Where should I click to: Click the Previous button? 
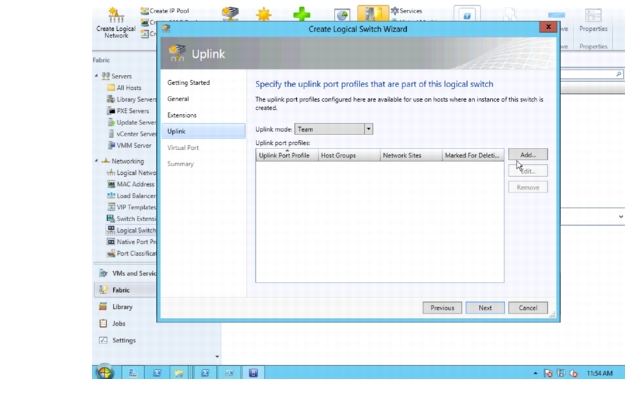[x=442, y=308]
